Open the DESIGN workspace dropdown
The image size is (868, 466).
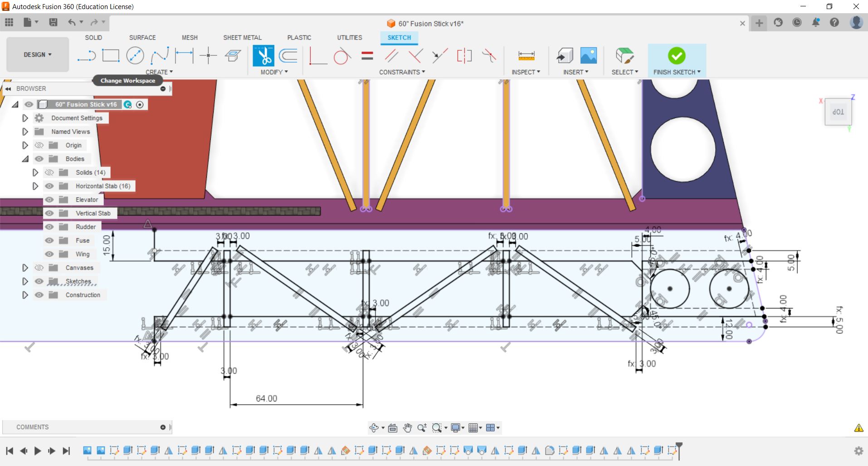tap(38, 54)
